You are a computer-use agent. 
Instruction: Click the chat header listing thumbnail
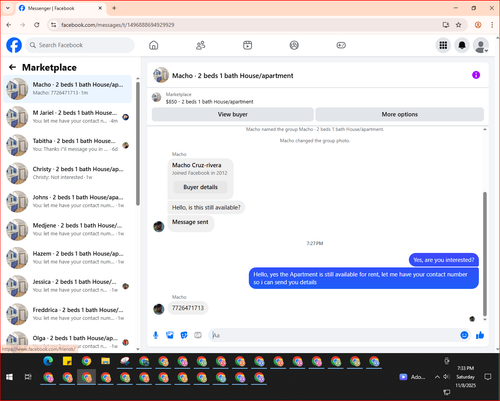tap(161, 75)
